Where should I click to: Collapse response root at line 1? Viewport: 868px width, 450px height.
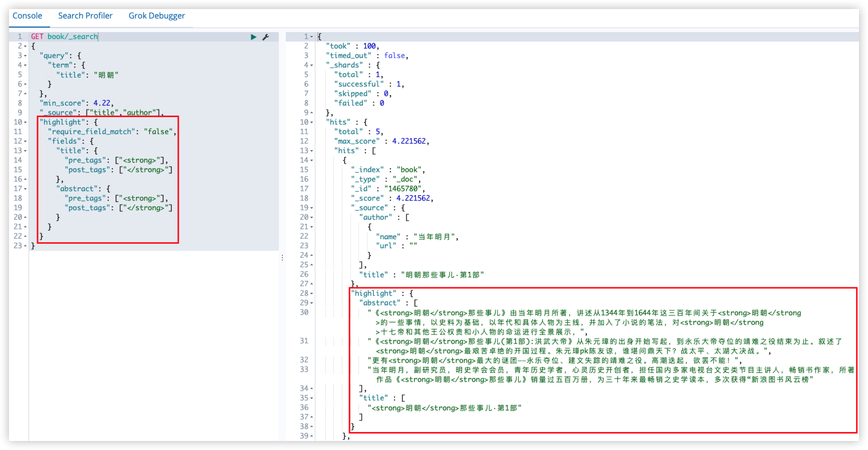(x=312, y=37)
